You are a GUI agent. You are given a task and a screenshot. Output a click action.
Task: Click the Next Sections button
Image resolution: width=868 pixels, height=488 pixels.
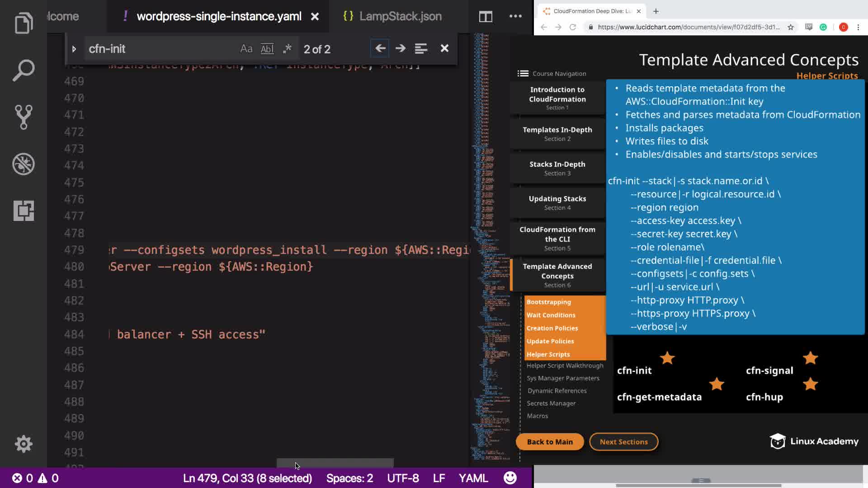[x=623, y=442]
